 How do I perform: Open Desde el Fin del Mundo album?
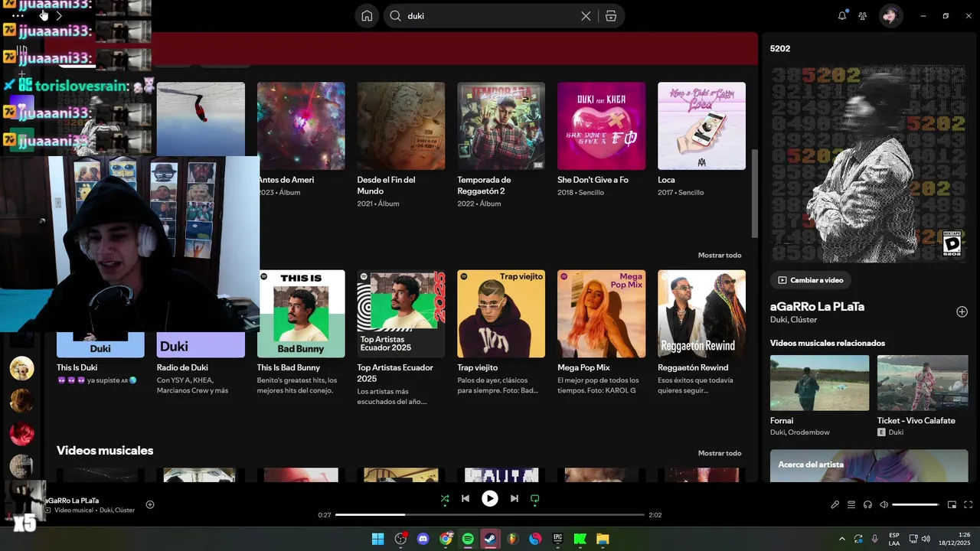point(401,145)
